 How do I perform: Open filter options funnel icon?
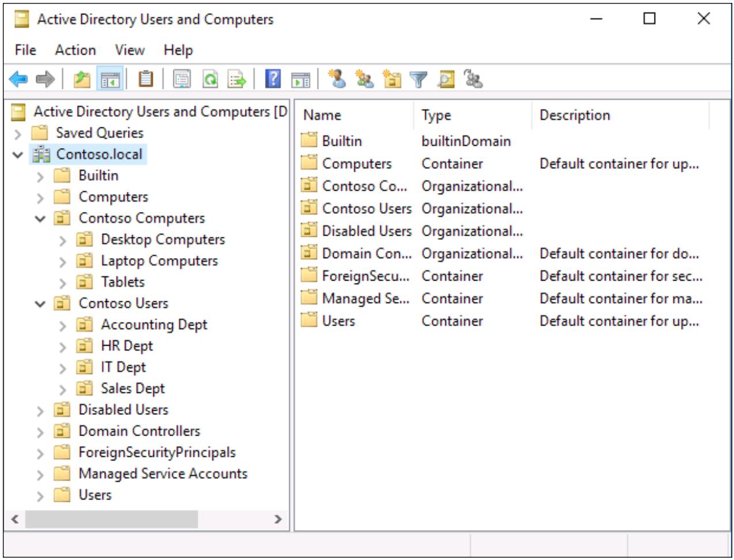point(419,79)
